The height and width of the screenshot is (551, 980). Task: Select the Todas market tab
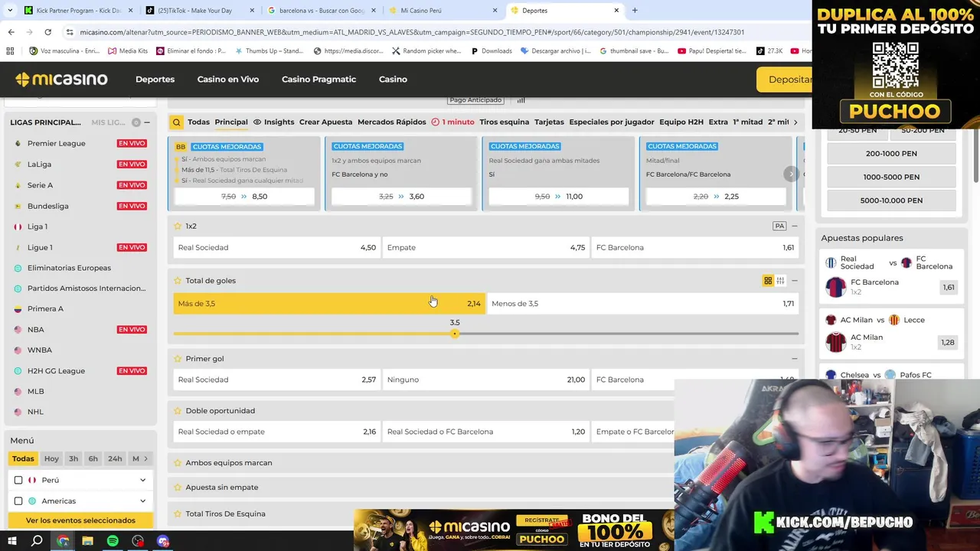pyautogui.click(x=198, y=122)
